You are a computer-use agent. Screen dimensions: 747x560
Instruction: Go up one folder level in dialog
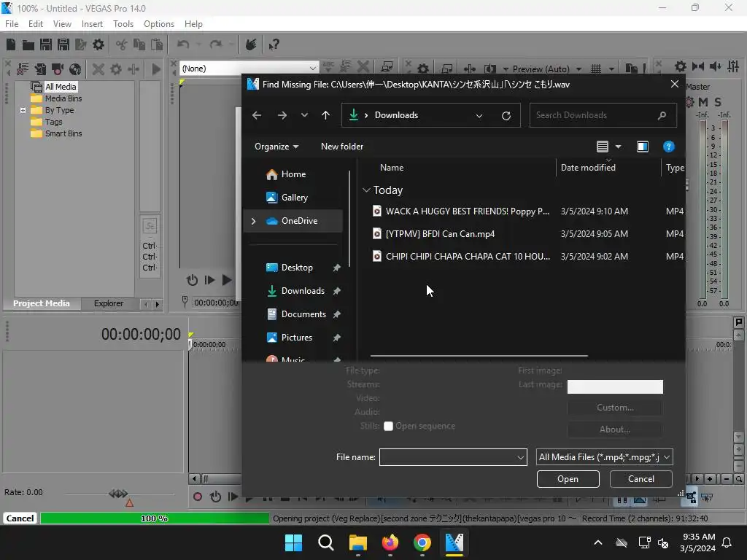[x=326, y=115]
